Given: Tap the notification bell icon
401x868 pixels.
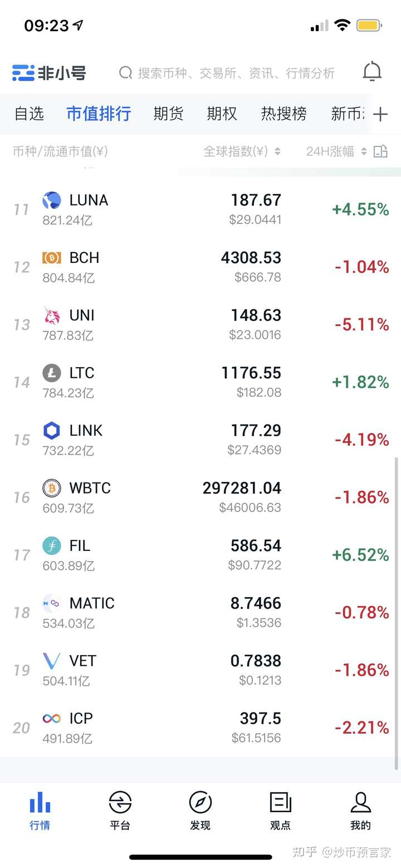Looking at the screenshot, I should [x=372, y=72].
